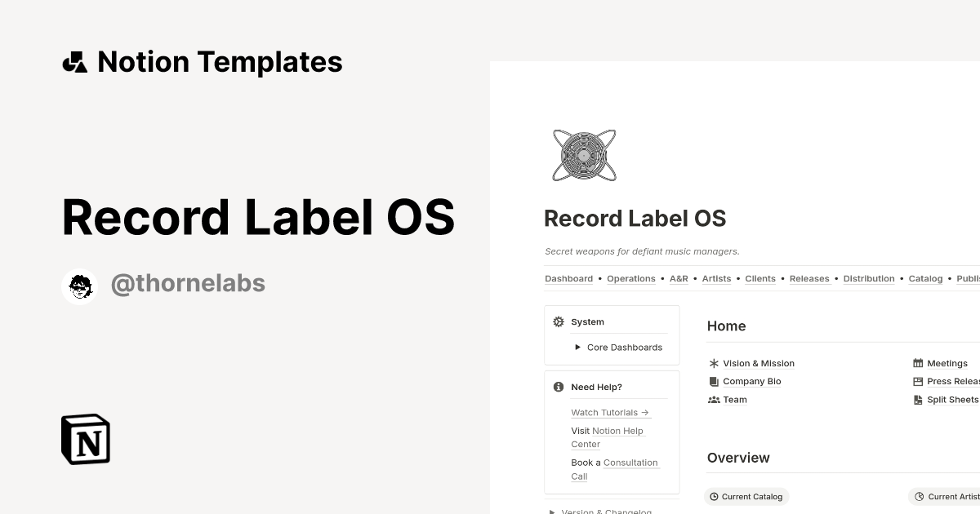Click the vinyl record page emblem
The height and width of the screenshot is (514, 980).
click(x=585, y=154)
